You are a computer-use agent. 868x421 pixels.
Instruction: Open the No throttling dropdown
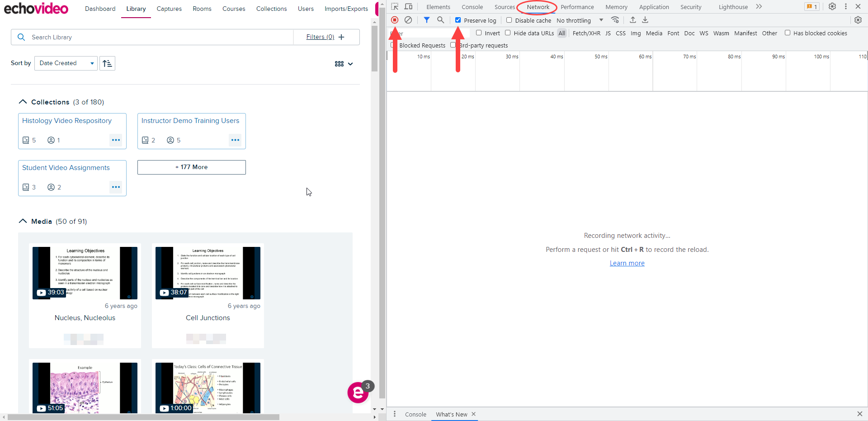[580, 20]
